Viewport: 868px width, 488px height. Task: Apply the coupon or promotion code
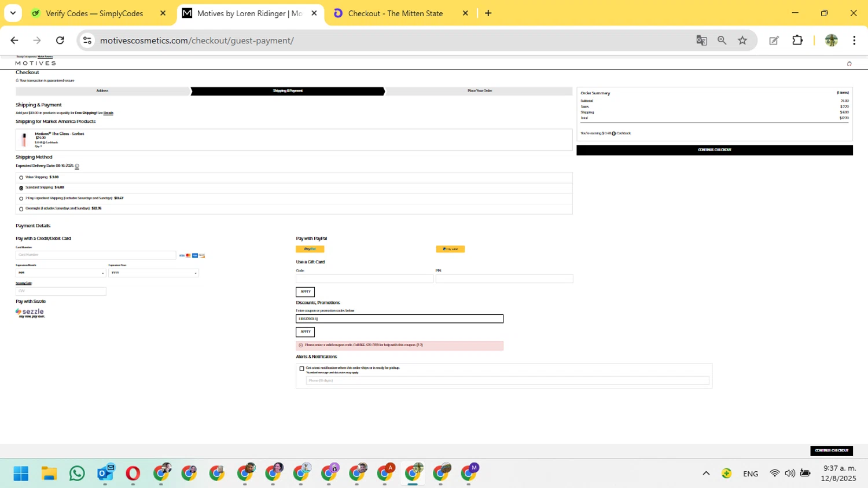click(305, 332)
